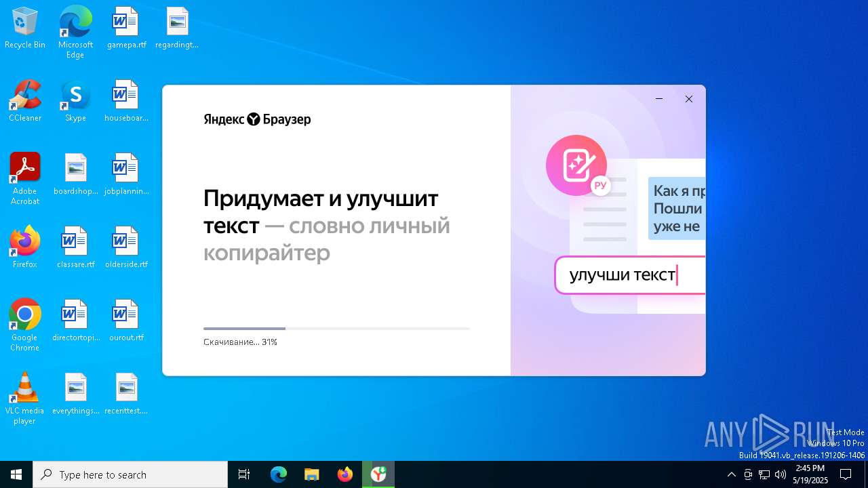The height and width of the screenshot is (488, 868).
Task: Select the ourout.rtf file icon
Action: [x=126, y=321]
